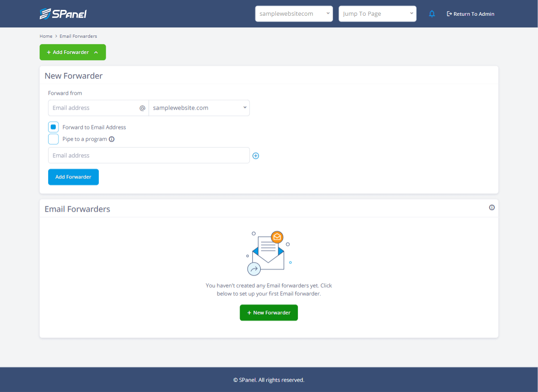The width and height of the screenshot is (538, 392).
Task: Open the Jump To Page dropdown
Action: pos(377,13)
